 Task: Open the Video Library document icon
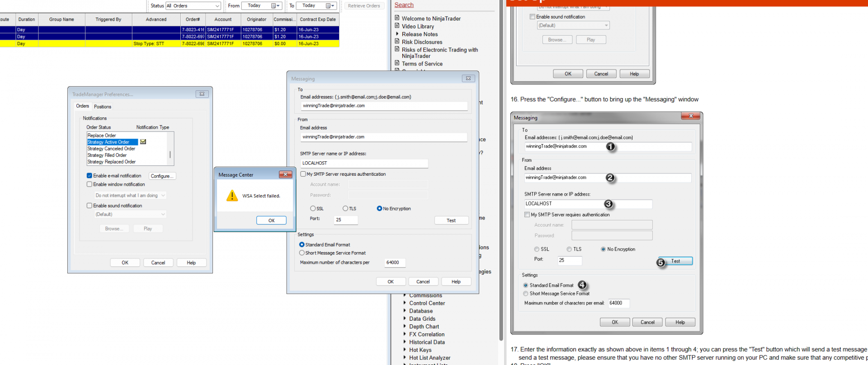(x=397, y=26)
